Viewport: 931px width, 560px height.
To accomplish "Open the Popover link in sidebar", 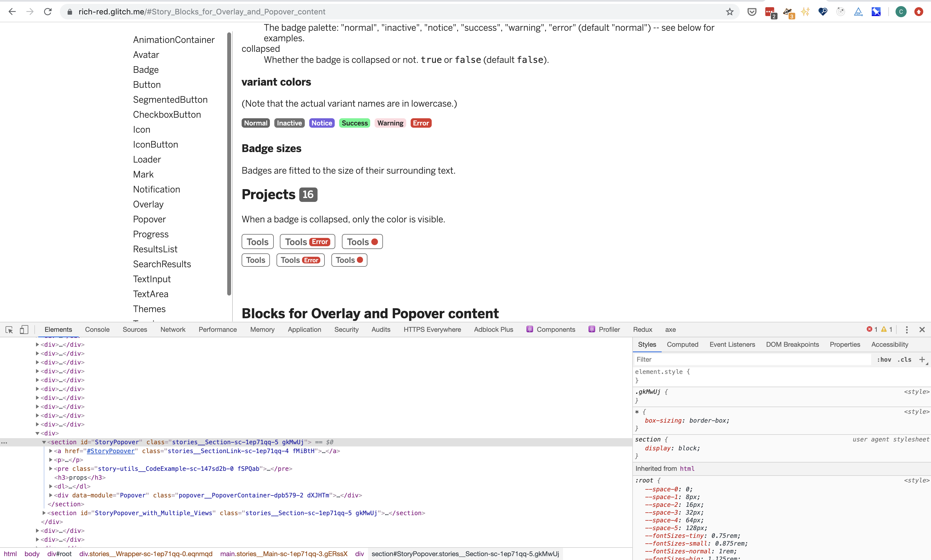I will click(x=149, y=219).
